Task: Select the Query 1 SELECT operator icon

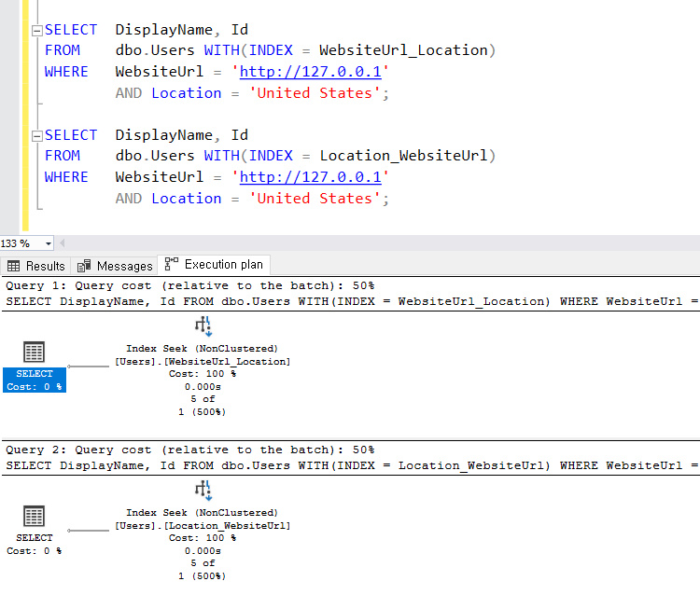Action: tap(34, 352)
